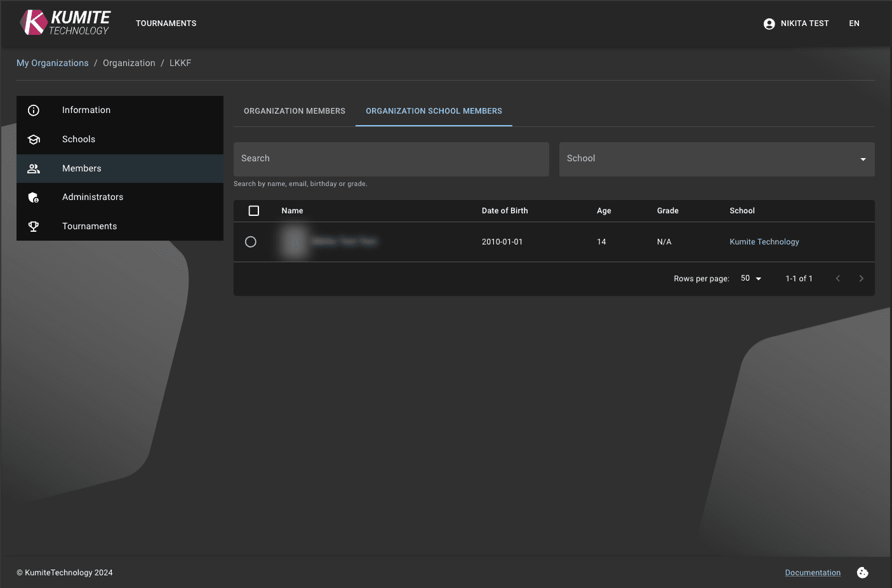Viewport: 892px width, 588px height.
Task: Click the Kumite Technology logo
Action: coord(65,23)
